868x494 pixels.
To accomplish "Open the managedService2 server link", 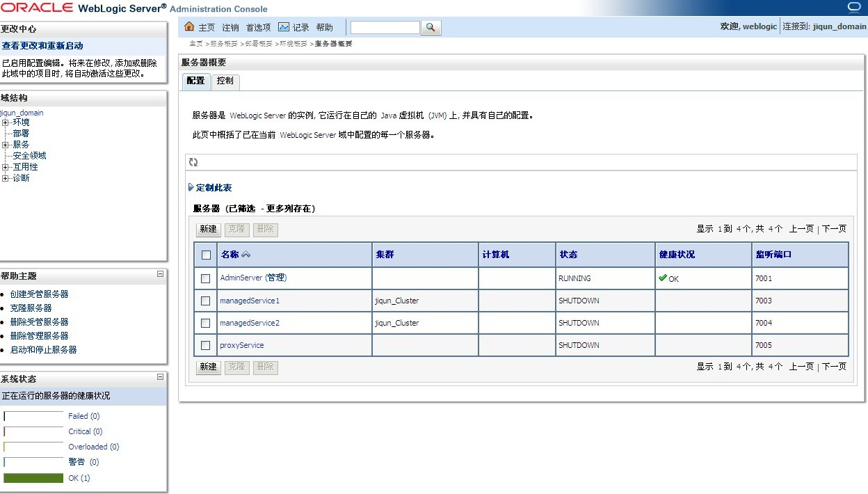I will pos(250,323).
